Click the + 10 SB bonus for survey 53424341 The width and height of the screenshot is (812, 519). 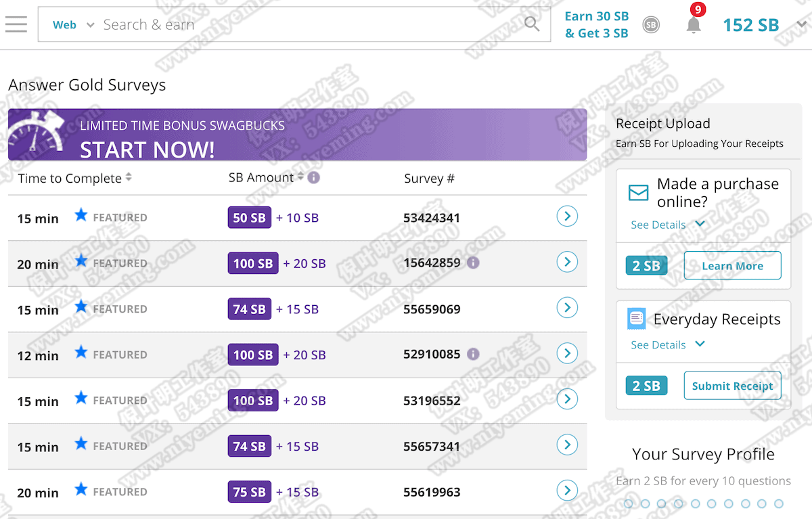[297, 218]
